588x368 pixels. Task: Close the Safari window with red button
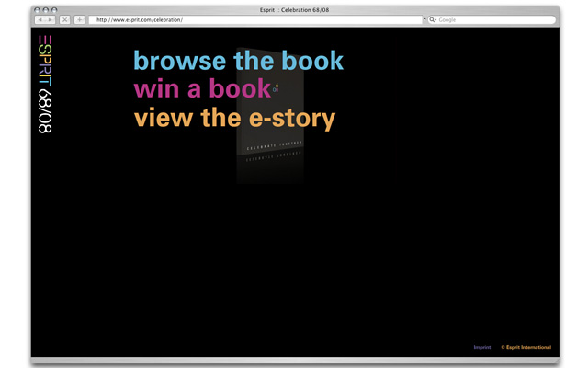point(37,10)
